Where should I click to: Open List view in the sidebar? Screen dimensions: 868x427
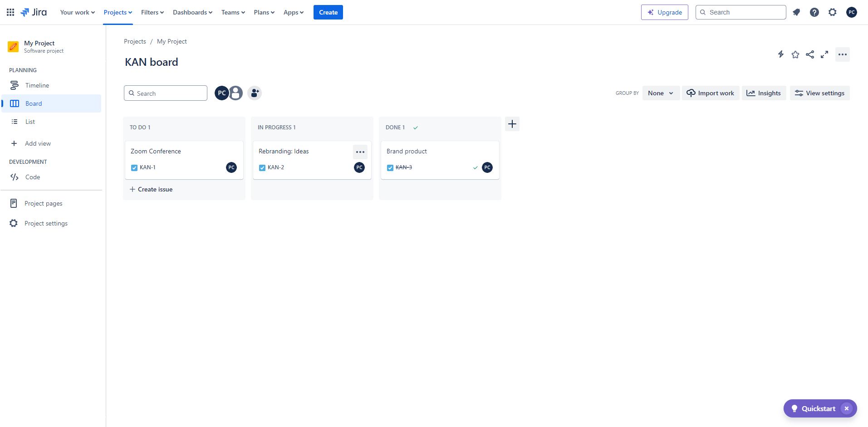[x=51, y=122]
